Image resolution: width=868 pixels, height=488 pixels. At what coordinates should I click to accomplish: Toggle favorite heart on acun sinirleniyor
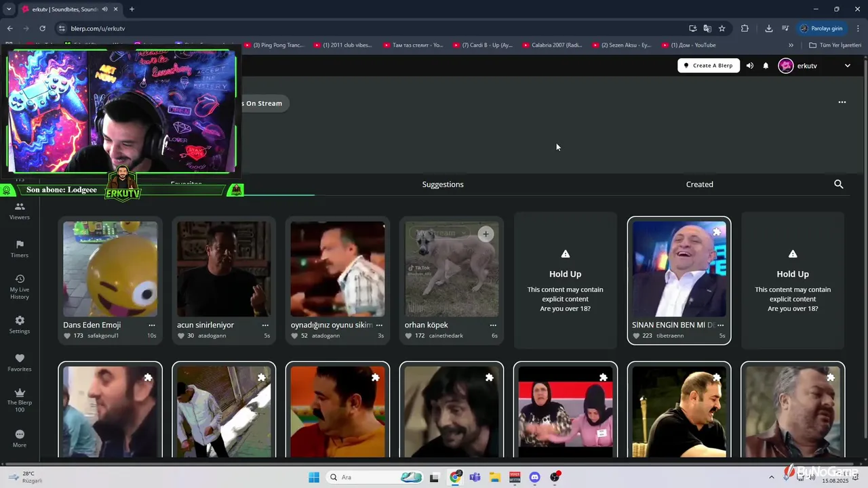[x=181, y=335]
